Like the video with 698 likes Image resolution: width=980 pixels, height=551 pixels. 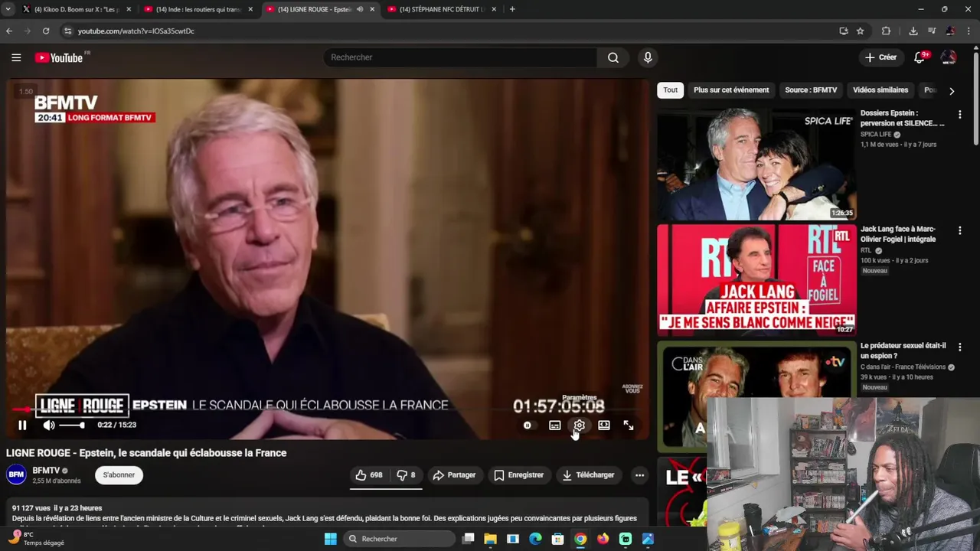point(369,475)
